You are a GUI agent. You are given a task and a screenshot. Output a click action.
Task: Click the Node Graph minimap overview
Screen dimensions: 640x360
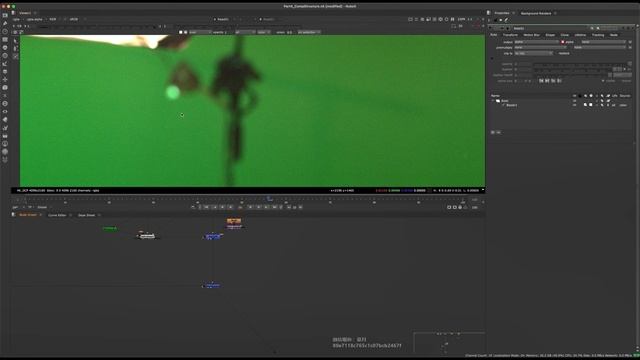point(449,343)
